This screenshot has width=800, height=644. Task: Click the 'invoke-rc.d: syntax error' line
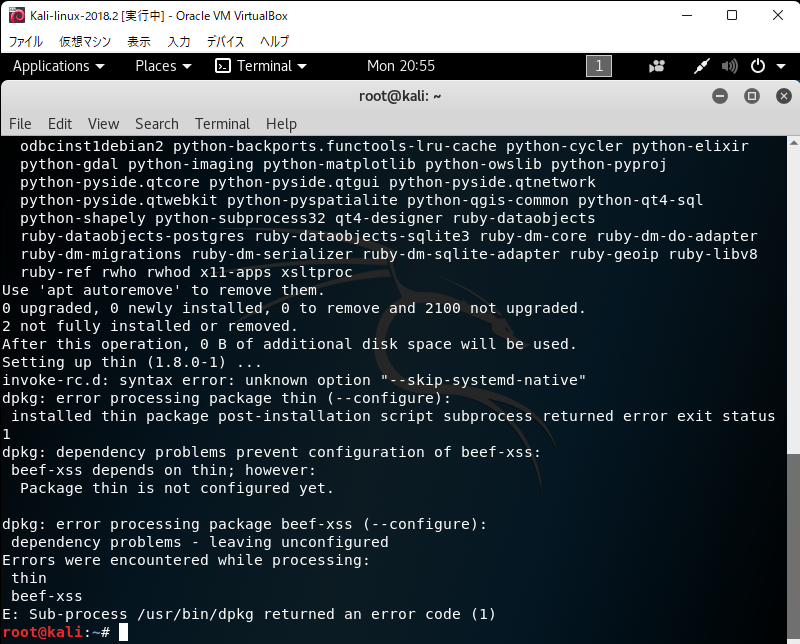click(294, 380)
